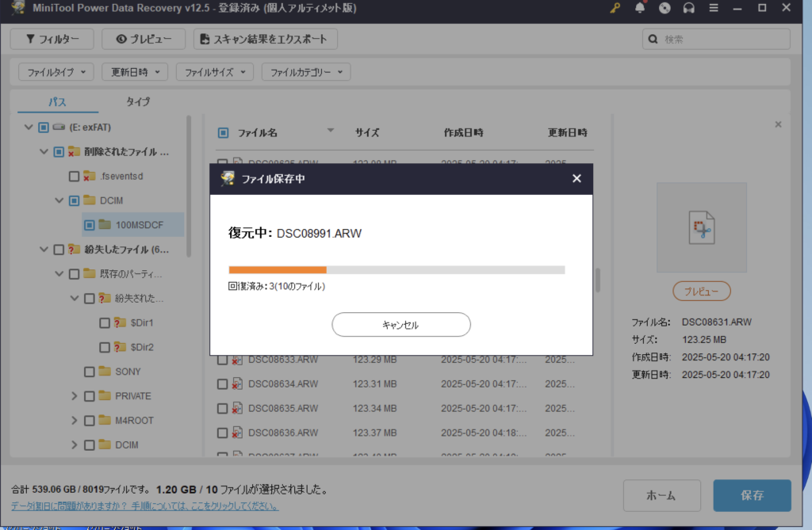Collapse the 紛失したファイル node

tap(44, 250)
